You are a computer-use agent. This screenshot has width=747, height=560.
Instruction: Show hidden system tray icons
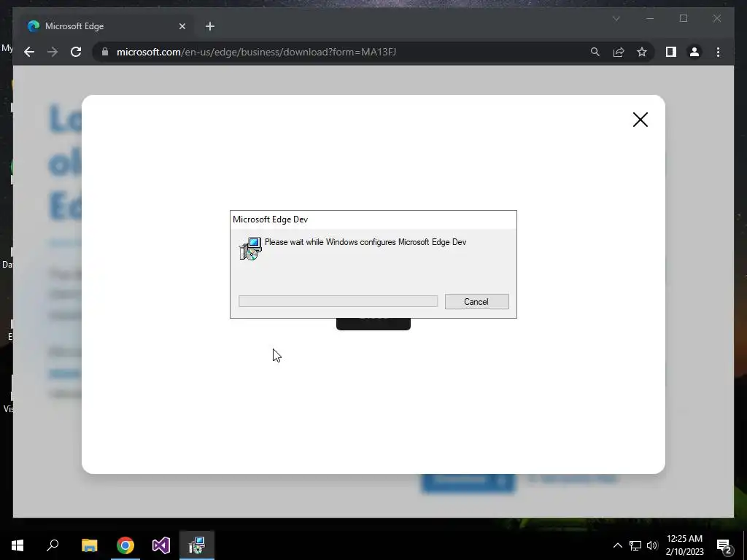617,545
